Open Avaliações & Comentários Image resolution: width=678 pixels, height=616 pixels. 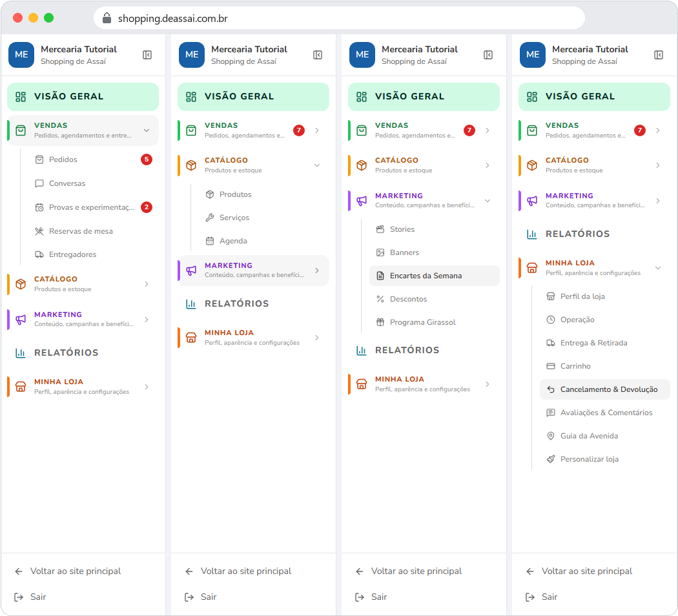604,413
